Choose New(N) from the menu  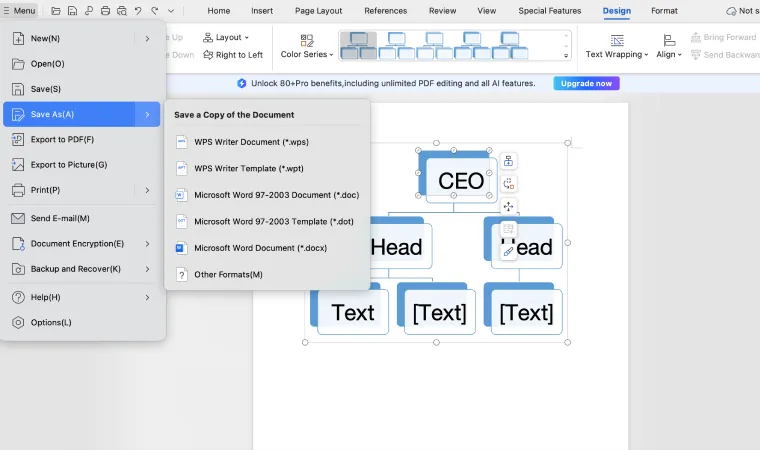(x=68, y=38)
